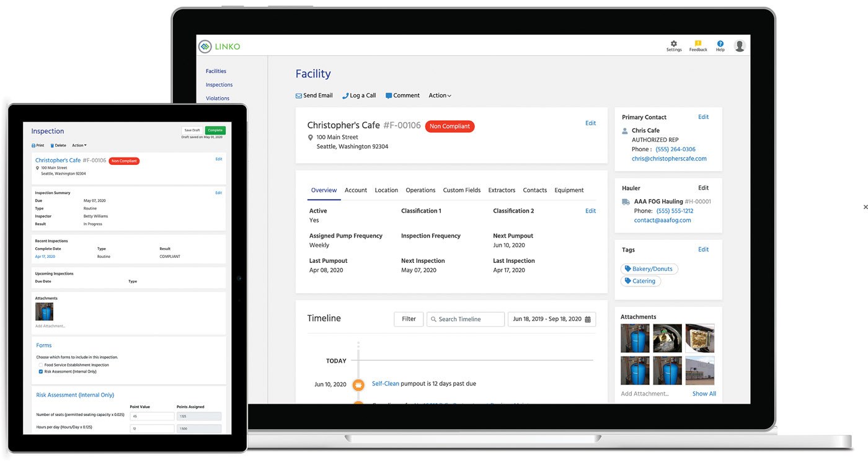Uncheck Risk Assessment (Internal Only) checkbox
Viewport: 868px width, 465px height.
41,372
